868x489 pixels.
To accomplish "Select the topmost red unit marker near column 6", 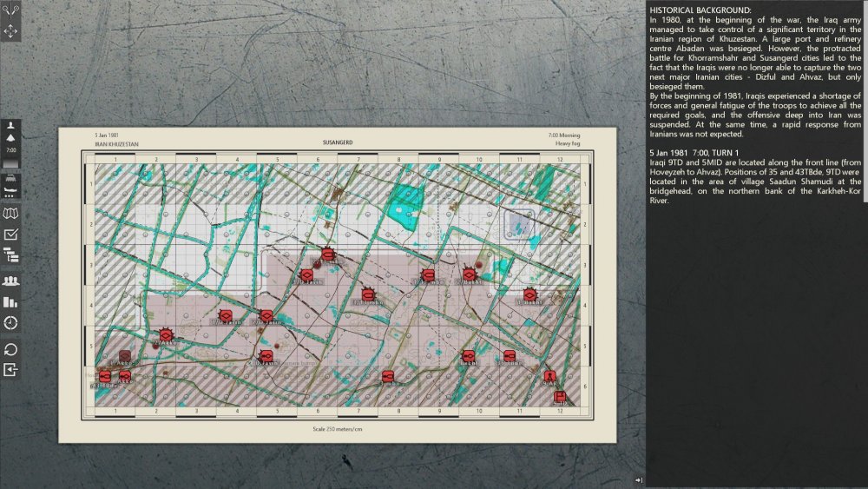I will pyautogui.click(x=327, y=254).
